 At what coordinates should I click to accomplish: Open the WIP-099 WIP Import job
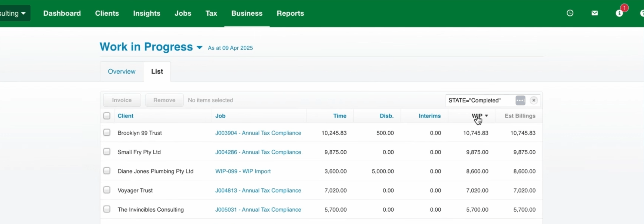tap(243, 171)
